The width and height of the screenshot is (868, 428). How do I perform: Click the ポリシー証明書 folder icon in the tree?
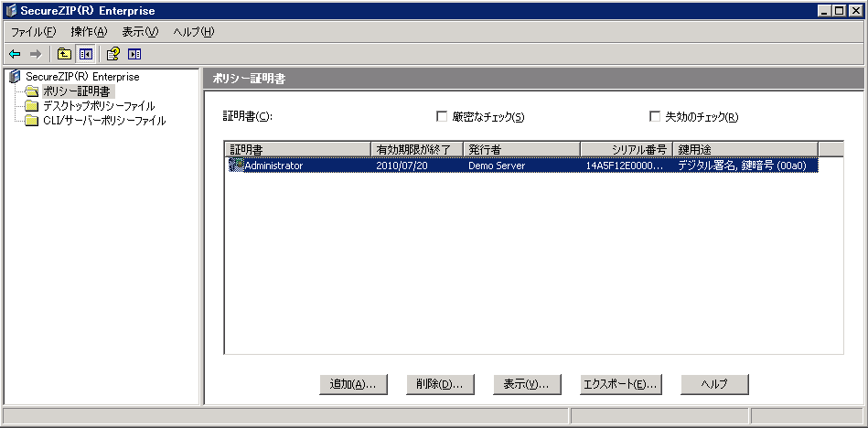point(32,91)
